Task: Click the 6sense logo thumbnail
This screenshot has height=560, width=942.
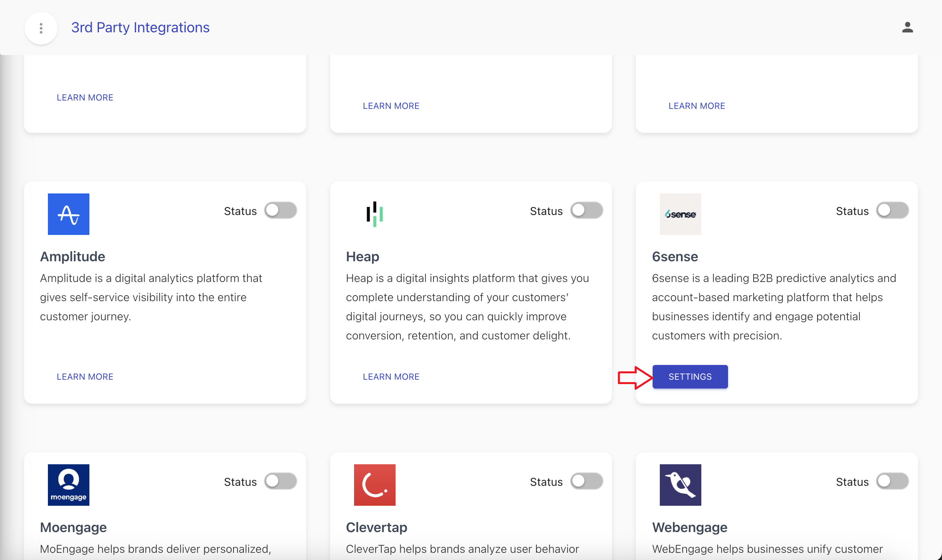Action: (x=680, y=214)
